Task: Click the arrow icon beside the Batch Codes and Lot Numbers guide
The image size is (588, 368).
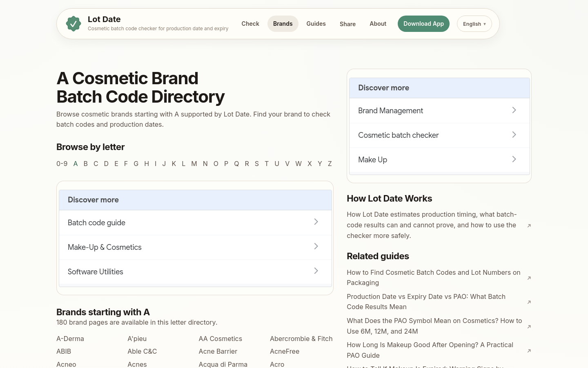Action: click(529, 278)
